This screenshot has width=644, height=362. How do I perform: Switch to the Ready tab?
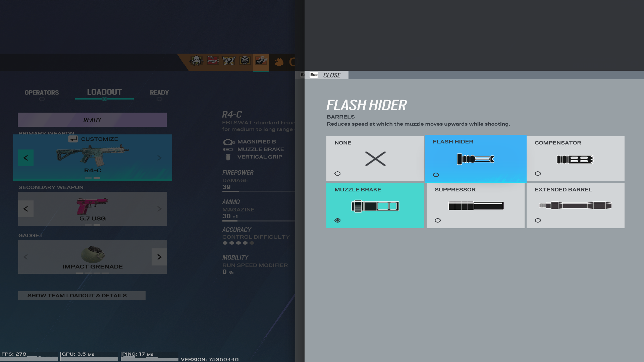tap(159, 93)
